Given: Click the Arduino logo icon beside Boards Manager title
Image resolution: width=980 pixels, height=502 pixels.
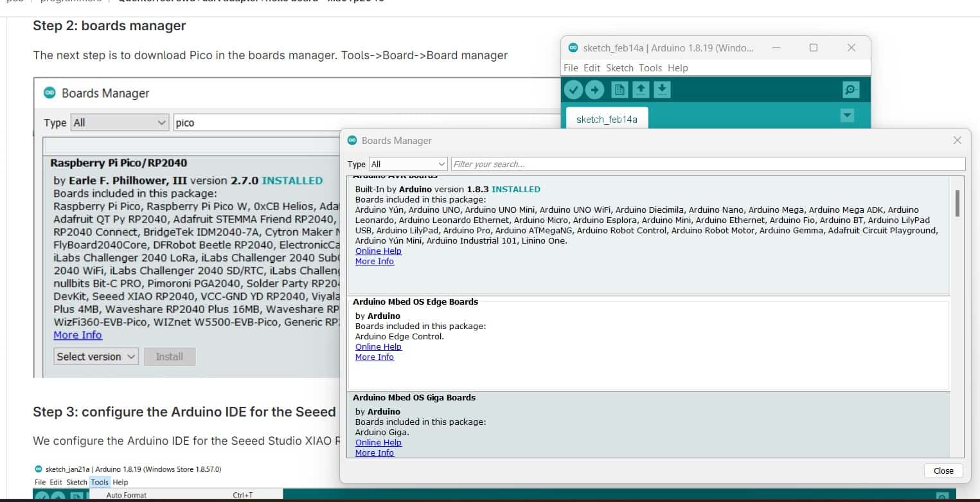Looking at the screenshot, I should coord(50,93).
